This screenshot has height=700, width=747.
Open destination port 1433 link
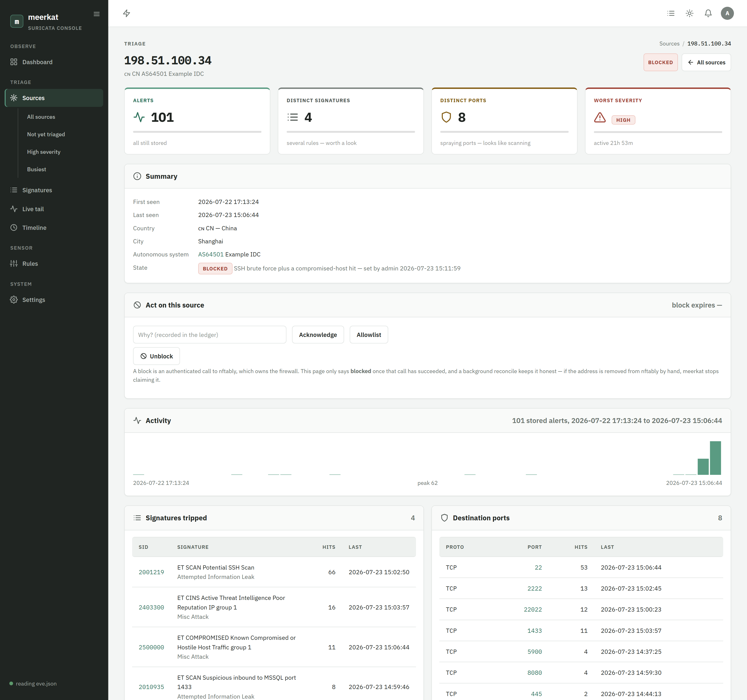pos(534,630)
